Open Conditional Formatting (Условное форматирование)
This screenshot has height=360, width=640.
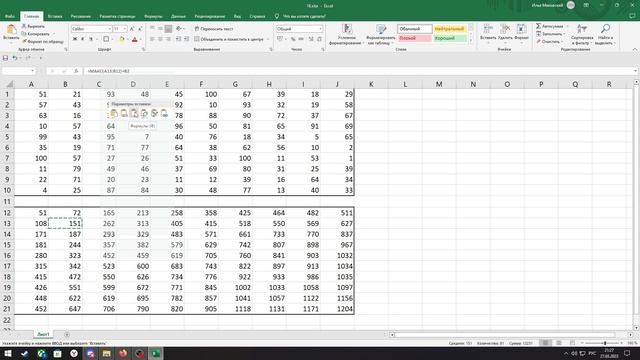(347, 34)
